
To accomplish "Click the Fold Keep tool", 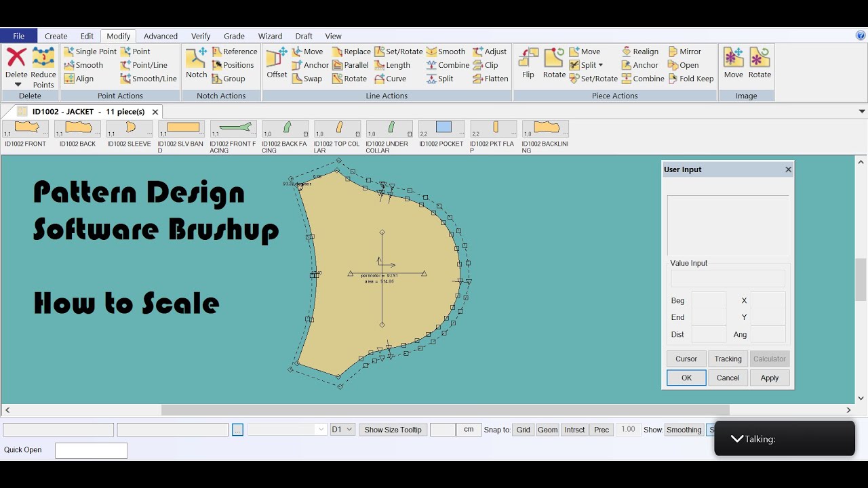I will point(690,79).
